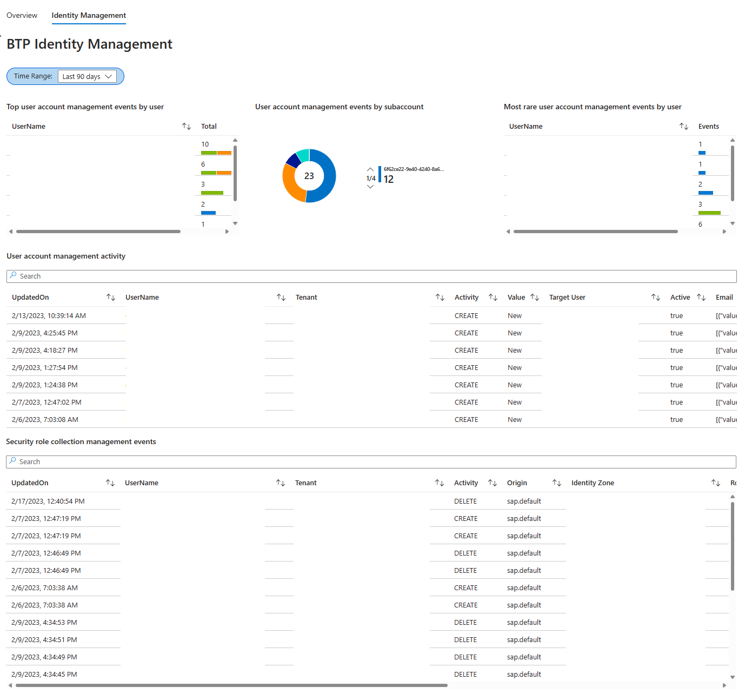The image size is (745, 700).
Task: Select the dark navy donut chart segment
Action: 294,160
